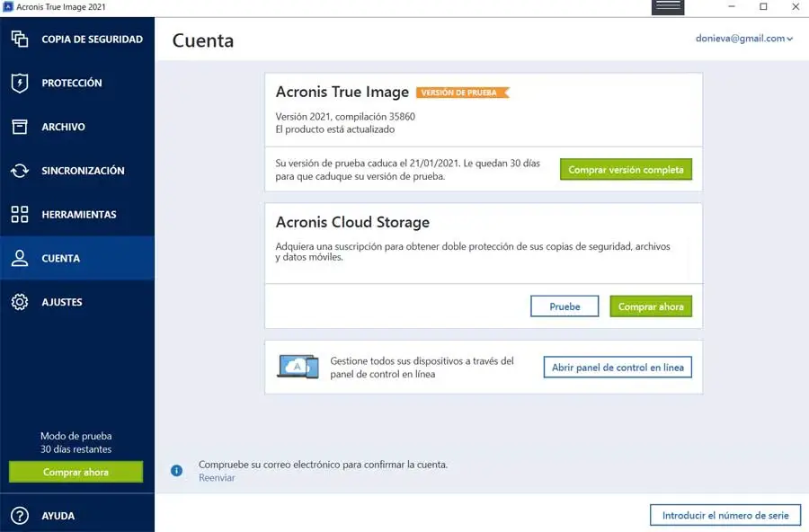
Task: Click Gestione todos sus dispositivos text
Action: click(x=422, y=368)
